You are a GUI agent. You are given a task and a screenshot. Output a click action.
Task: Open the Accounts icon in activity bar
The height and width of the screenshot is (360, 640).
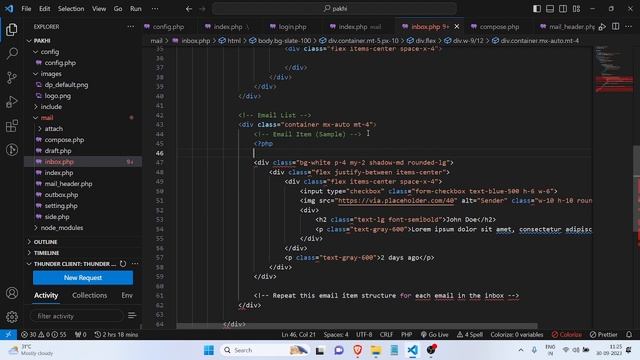click(x=12, y=293)
